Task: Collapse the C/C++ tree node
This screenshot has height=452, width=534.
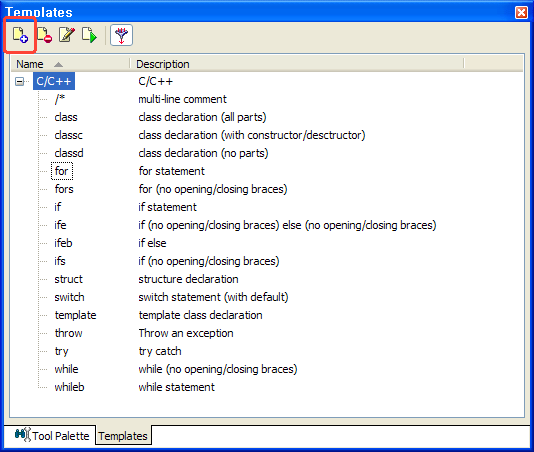Action: [20, 81]
